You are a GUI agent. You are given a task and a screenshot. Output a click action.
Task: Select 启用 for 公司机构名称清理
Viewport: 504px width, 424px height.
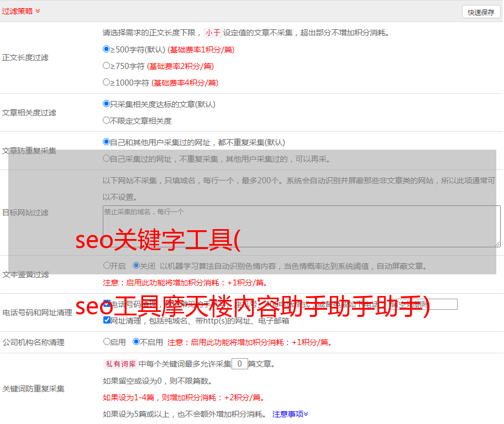[107, 342]
